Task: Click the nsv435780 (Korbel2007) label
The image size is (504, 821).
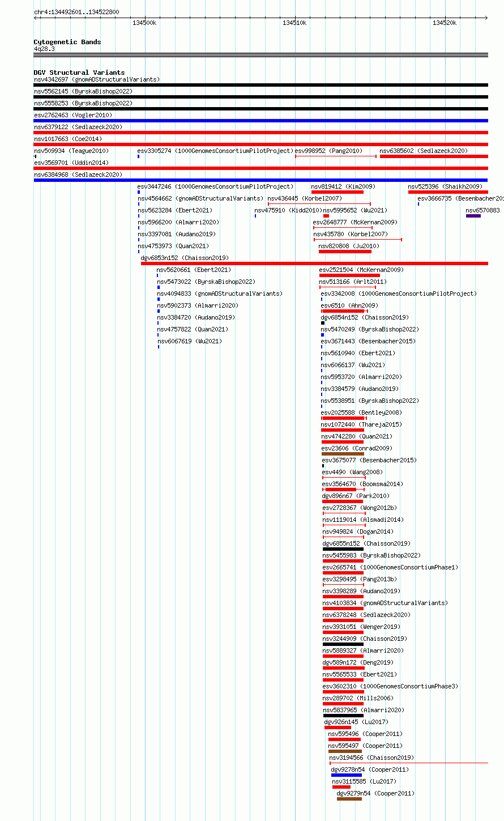Action: (x=351, y=235)
